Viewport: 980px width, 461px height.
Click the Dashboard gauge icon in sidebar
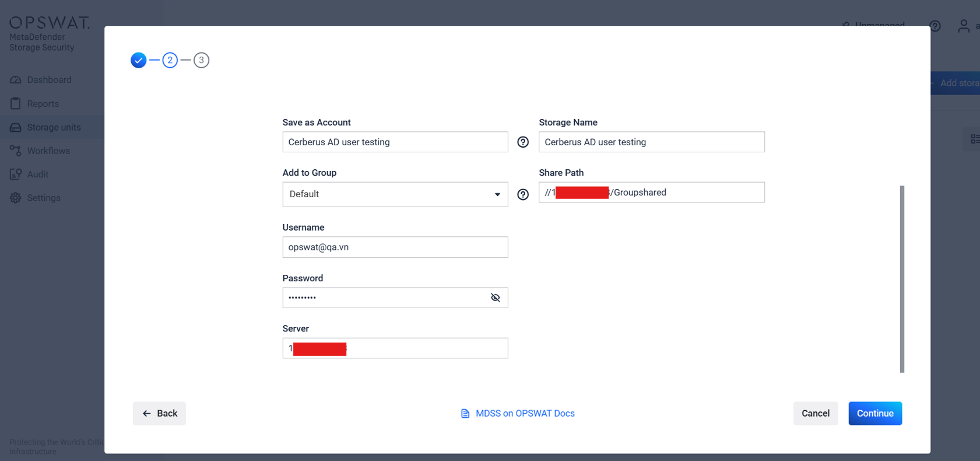pyautogui.click(x=16, y=80)
